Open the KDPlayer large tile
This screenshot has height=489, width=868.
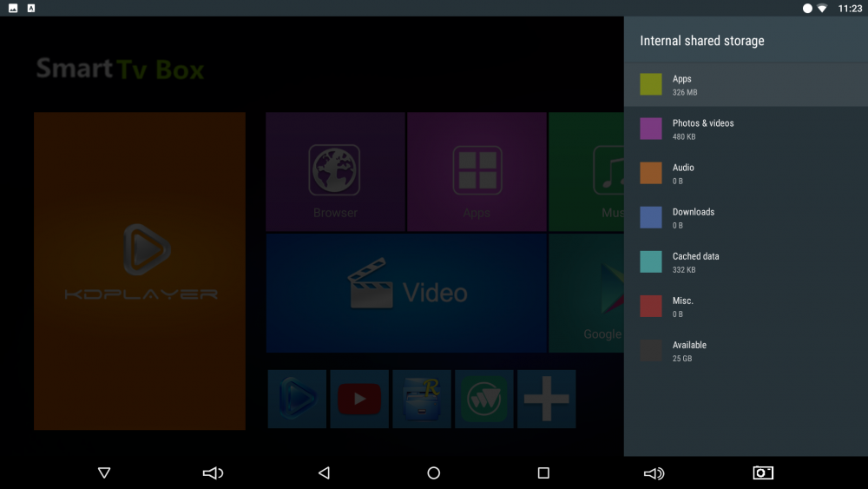(140, 271)
